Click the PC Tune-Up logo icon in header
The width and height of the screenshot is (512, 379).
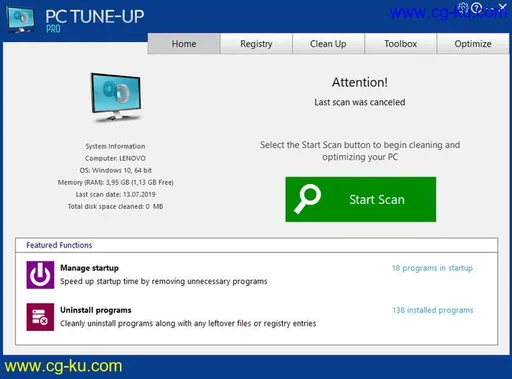click(x=21, y=20)
